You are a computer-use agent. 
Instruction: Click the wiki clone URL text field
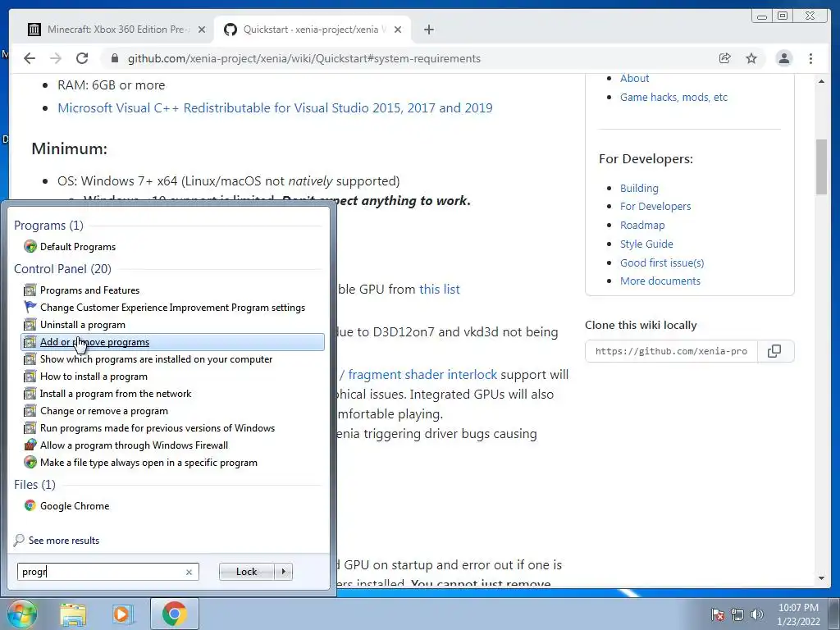pyautogui.click(x=671, y=351)
